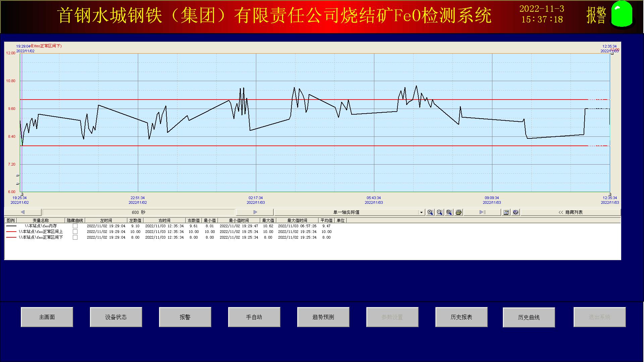Open 历史曲线 history curve
Screen dimensions: 644x362
point(529,317)
